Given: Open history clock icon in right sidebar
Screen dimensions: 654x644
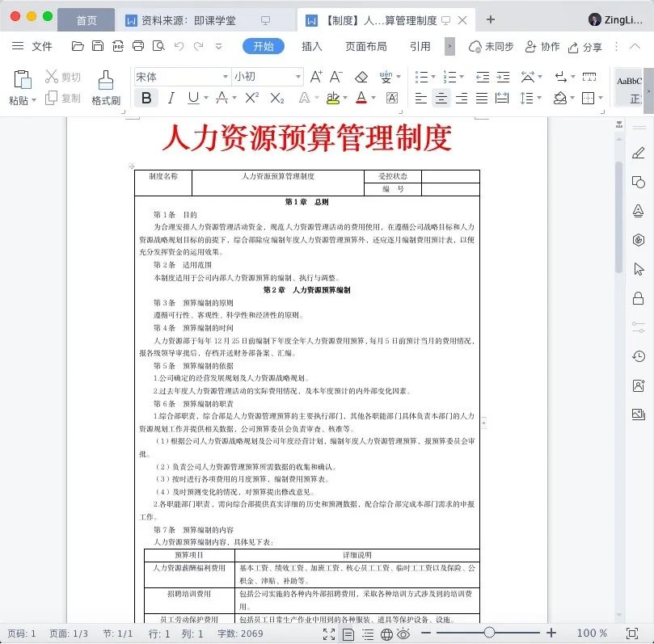Looking at the screenshot, I should (x=638, y=356).
